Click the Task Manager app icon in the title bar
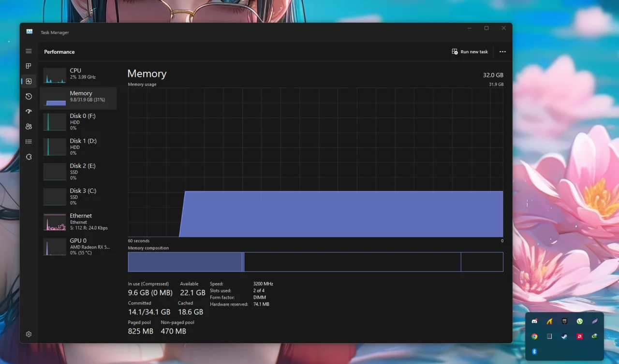 tap(29, 32)
